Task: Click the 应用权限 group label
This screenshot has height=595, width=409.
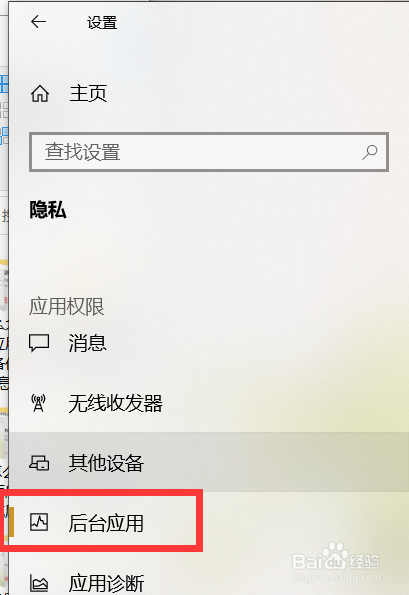Action: click(x=66, y=306)
